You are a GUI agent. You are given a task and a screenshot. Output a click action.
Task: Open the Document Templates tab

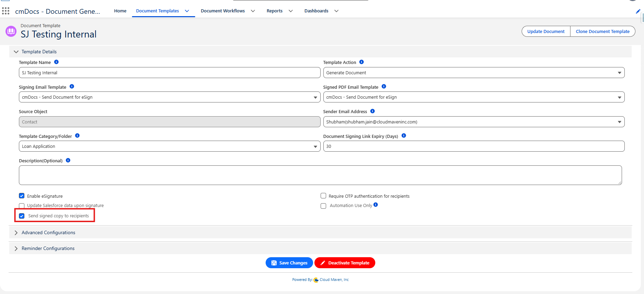(157, 11)
